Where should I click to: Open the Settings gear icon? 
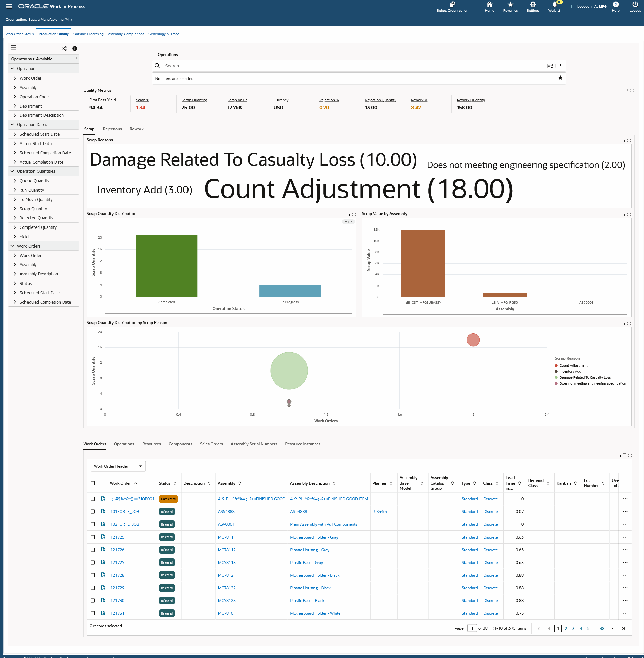pos(533,4)
